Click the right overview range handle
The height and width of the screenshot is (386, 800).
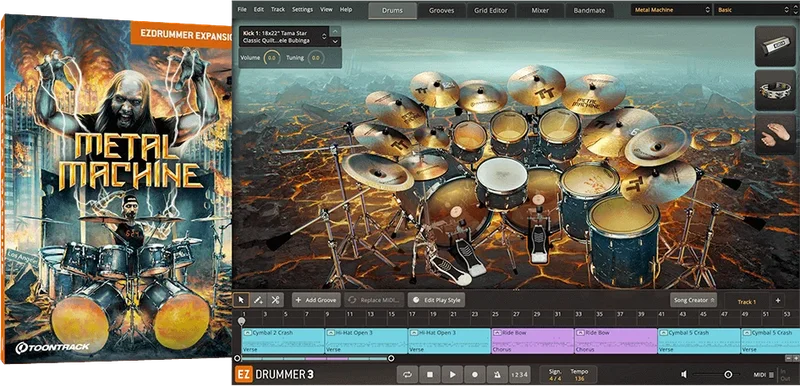click(391, 358)
